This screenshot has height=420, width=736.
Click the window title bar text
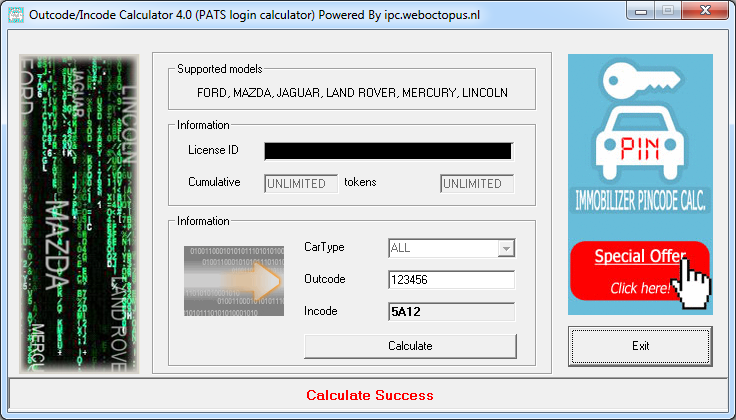(254, 15)
